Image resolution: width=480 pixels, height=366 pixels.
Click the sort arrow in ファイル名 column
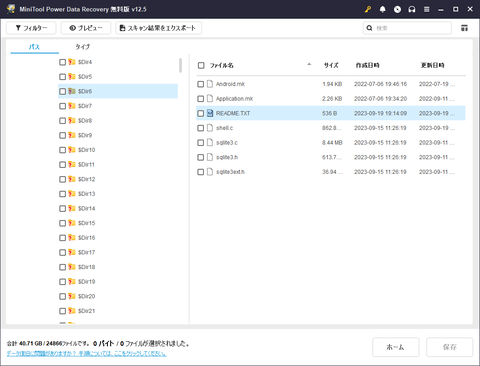point(309,65)
